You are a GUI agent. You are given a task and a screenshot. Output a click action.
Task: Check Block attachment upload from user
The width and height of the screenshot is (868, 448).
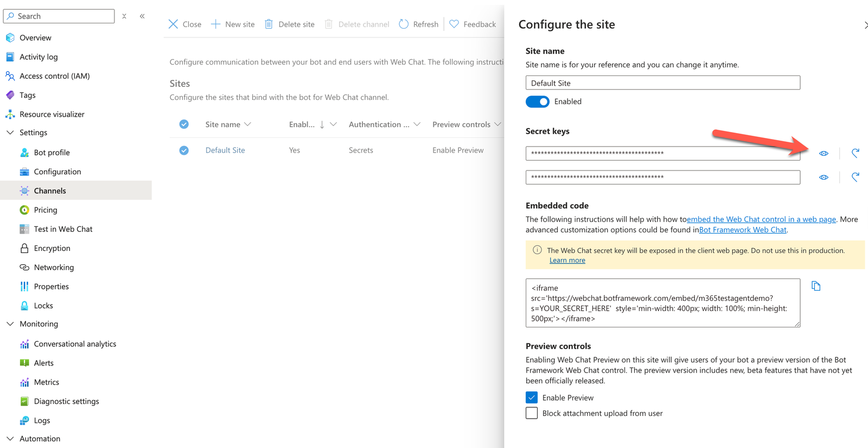[x=532, y=413]
